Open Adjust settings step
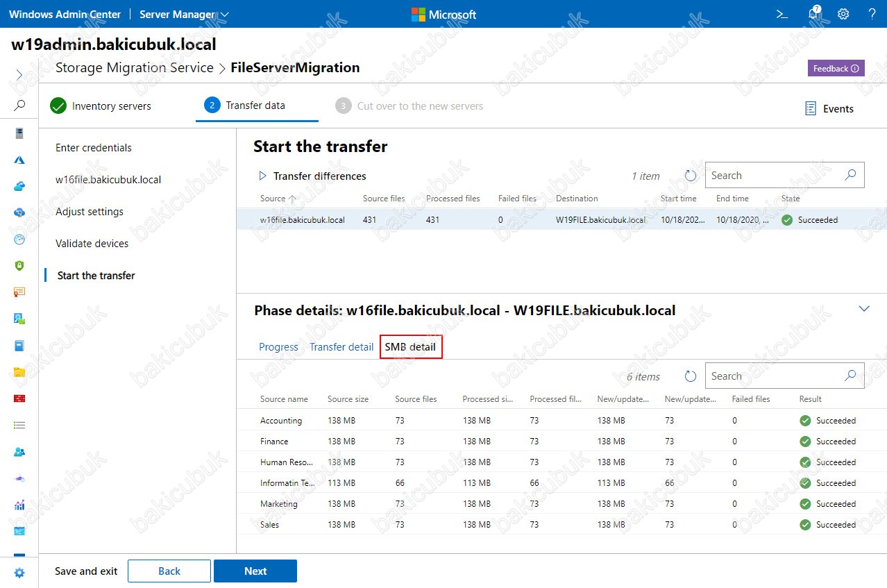Screen dimensions: 887x588 [x=90, y=211]
